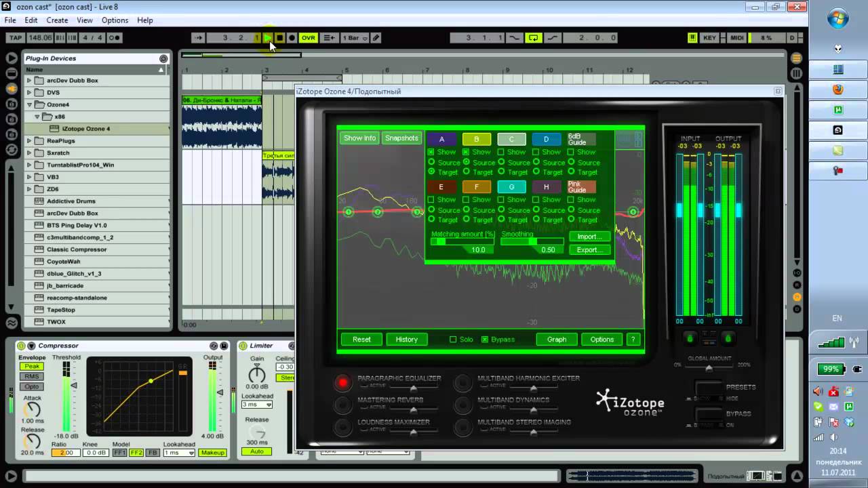Image resolution: width=868 pixels, height=488 pixels.
Task: Open the Live Device Browser sidebar icon
Action: pyautogui.click(x=12, y=73)
